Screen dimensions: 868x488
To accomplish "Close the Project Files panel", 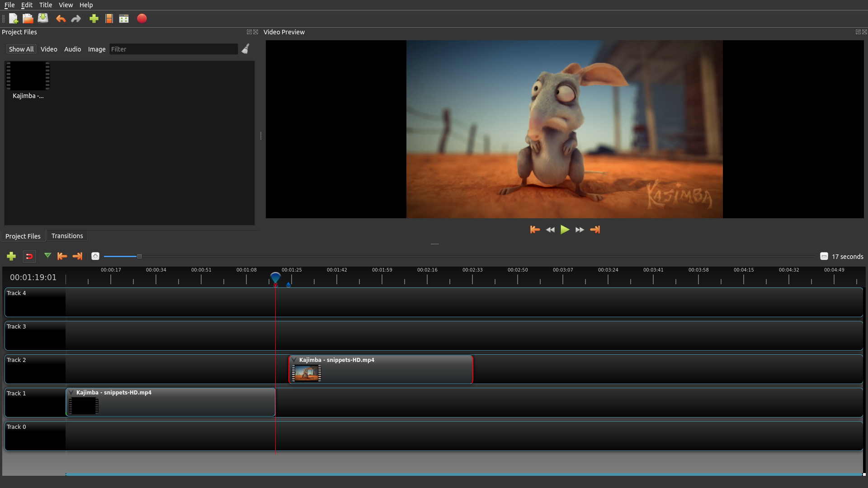I will coord(256,32).
